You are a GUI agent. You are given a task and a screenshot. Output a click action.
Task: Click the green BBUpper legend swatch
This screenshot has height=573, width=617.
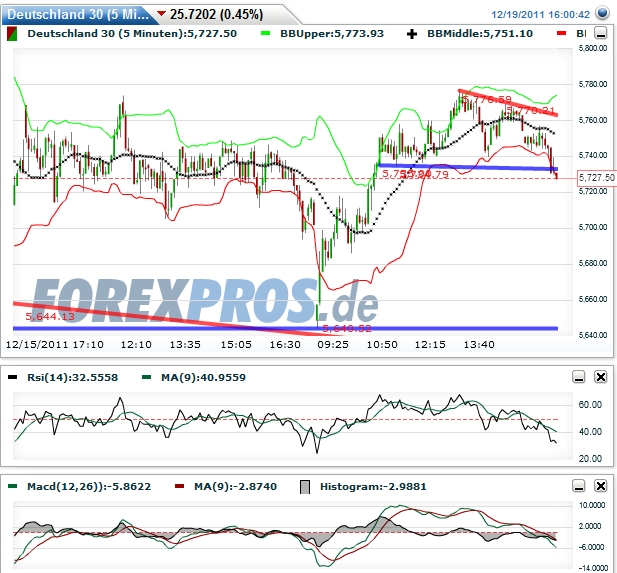point(266,33)
